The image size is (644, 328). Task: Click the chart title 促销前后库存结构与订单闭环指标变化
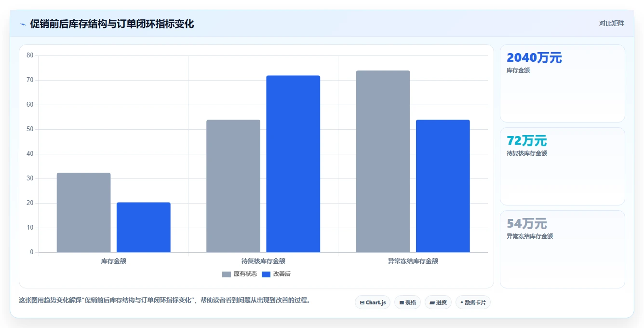tap(112, 24)
